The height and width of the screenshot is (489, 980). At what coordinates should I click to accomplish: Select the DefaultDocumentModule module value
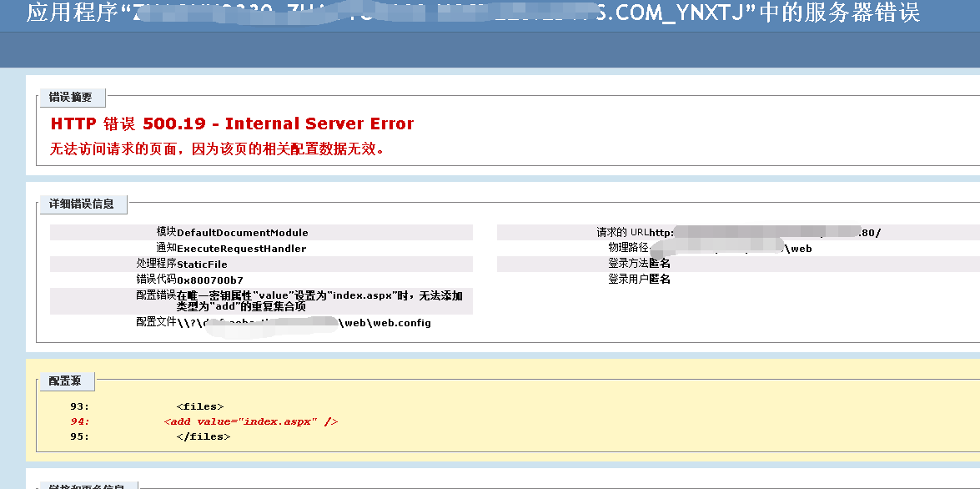pyautogui.click(x=242, y=233)
